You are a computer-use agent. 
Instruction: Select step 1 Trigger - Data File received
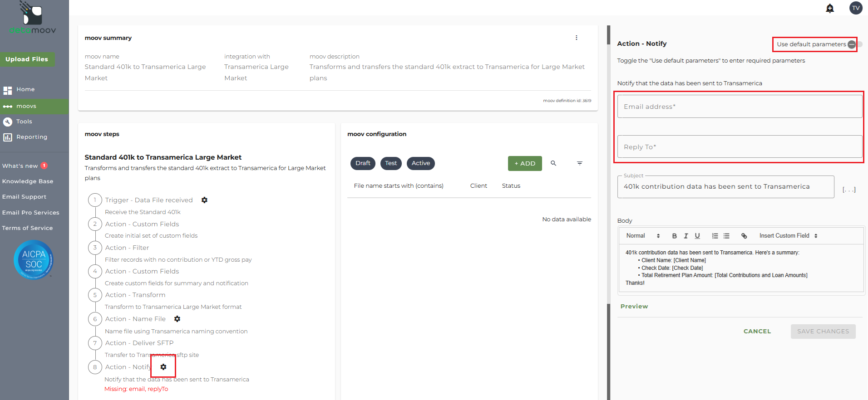click(x=149, y=200)
